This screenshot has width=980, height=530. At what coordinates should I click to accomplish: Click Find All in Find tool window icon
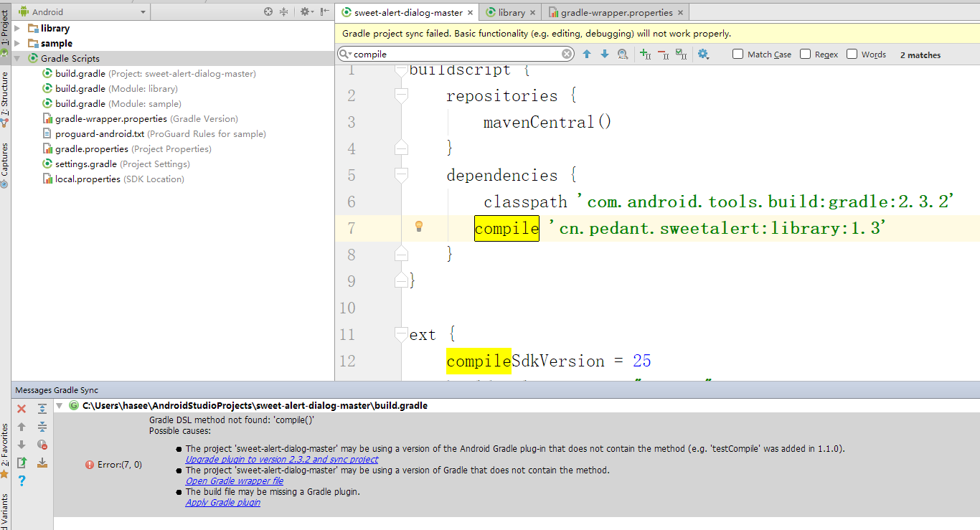coord(623,54)
